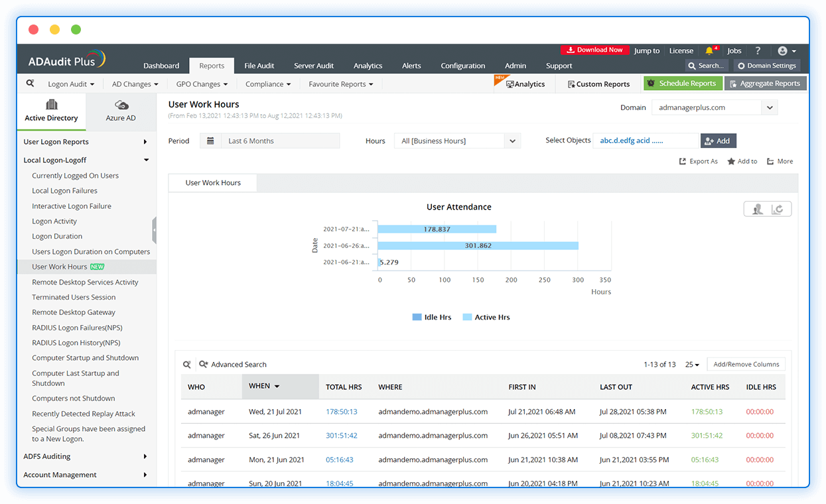Click the top Search box
The image size is (826, 504).
(x=707, y=66)
